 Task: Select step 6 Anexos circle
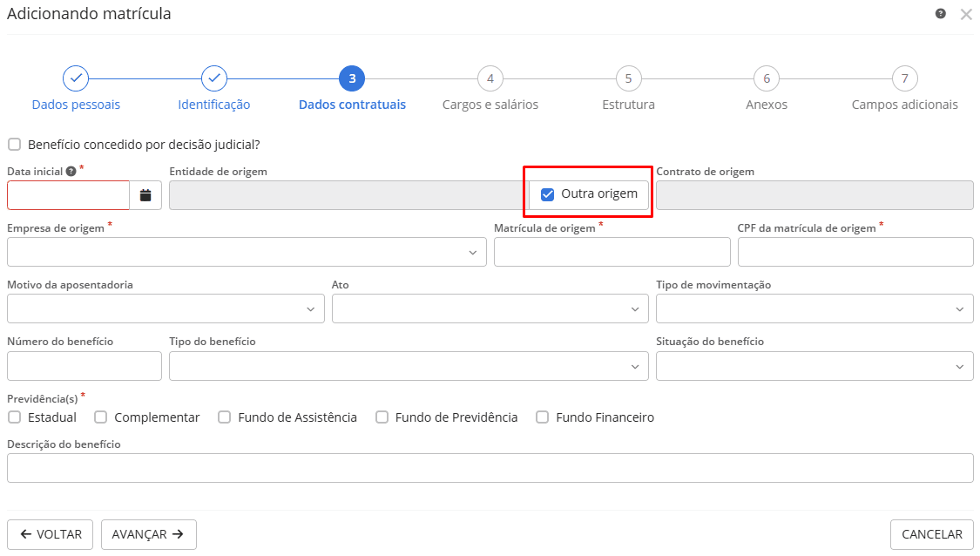click(767, 78)
